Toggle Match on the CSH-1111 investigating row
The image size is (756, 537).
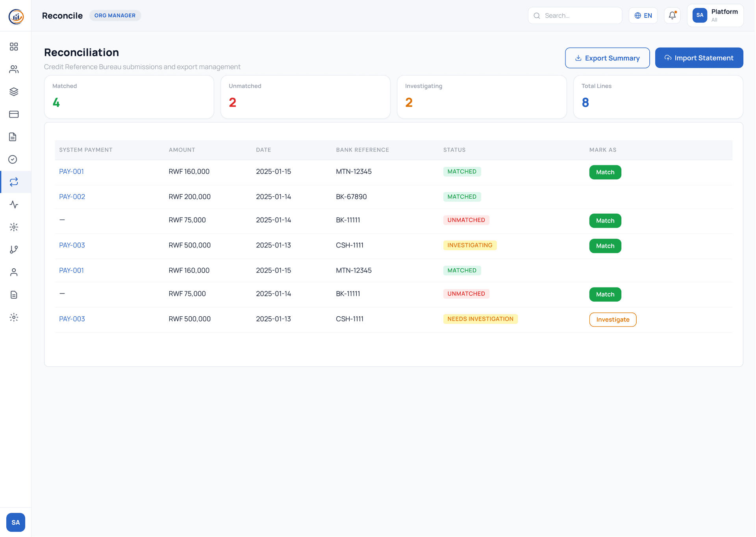pyautogui.click(x=605, y=246)
